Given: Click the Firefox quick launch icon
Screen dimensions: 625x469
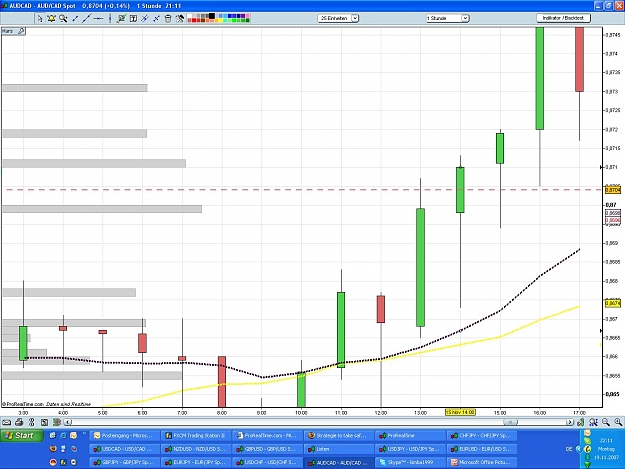Looking at the screenshot, I should (x=53, y=449).
